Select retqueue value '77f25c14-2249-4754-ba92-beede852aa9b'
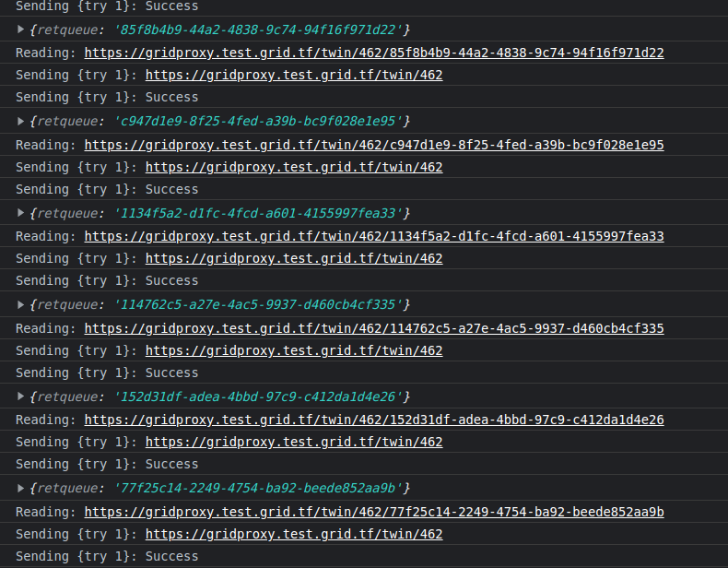The width and height of the screenshot is (728, 568). (x=258, y=488)
